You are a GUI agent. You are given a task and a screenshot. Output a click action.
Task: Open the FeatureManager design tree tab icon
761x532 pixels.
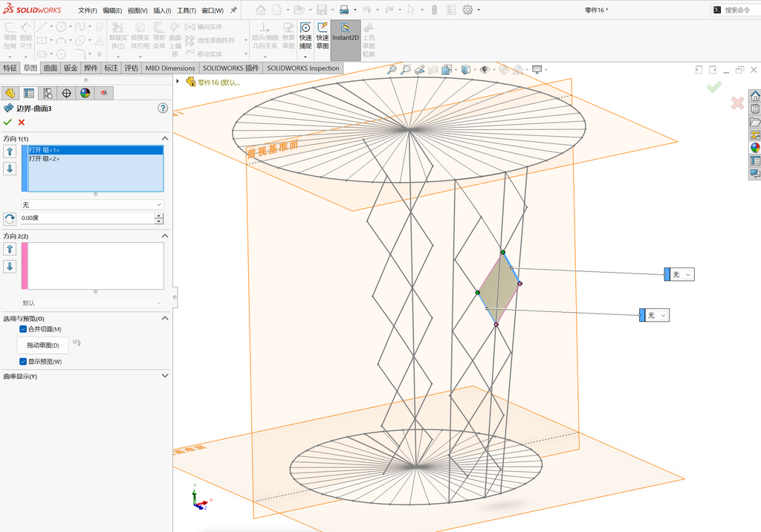(10, 93)
